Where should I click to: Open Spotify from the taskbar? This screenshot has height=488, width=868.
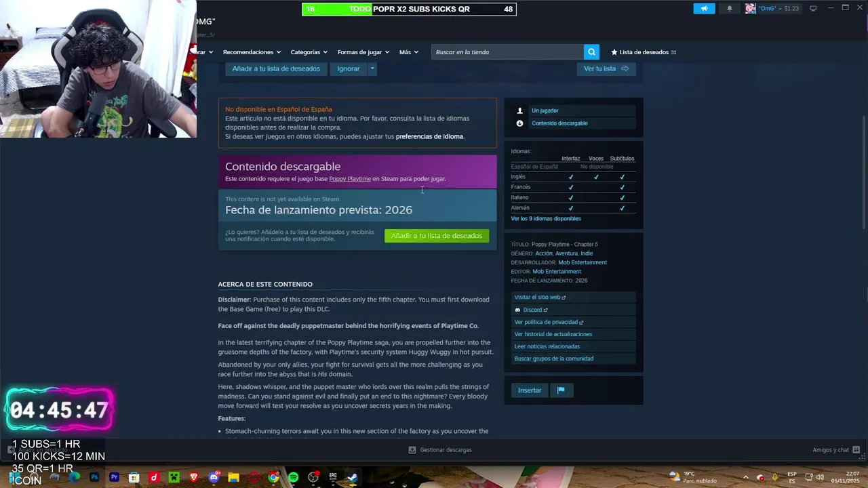(293, 477)
